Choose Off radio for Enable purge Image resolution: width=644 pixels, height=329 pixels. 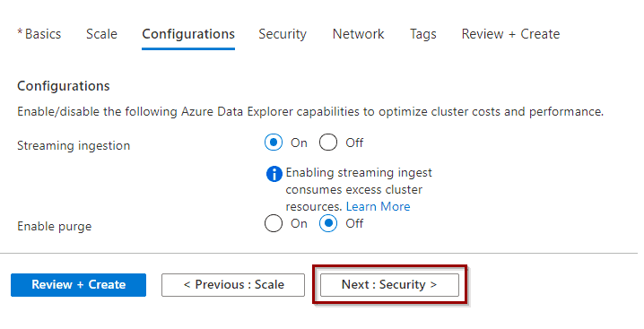tap(328, 223)
